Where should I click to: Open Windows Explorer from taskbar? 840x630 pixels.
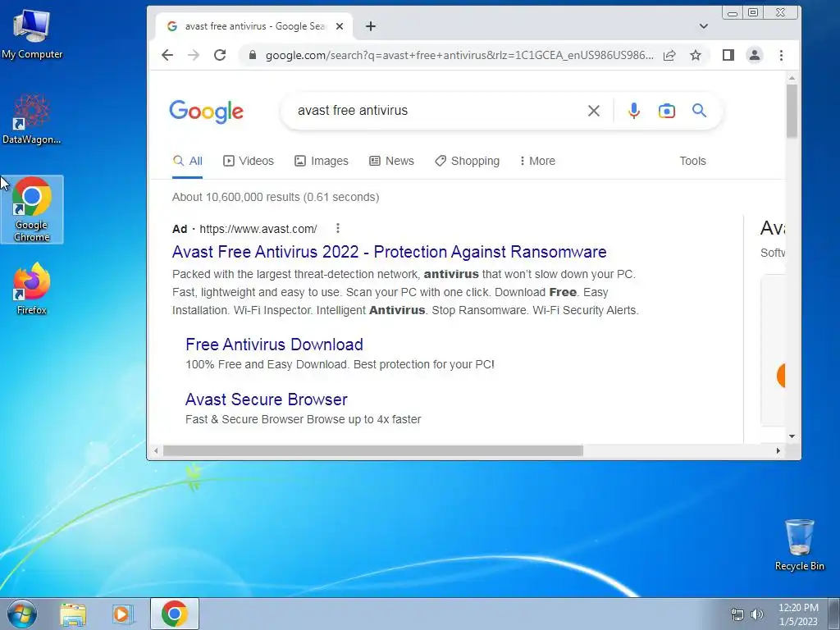(73, 614)
